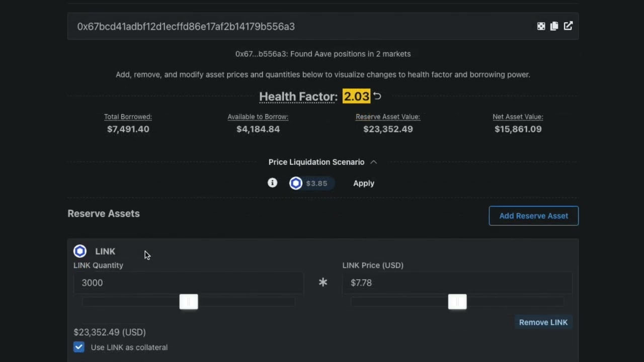
Task: Click the info icon beside the liquidation price
Action: (272, 183)
